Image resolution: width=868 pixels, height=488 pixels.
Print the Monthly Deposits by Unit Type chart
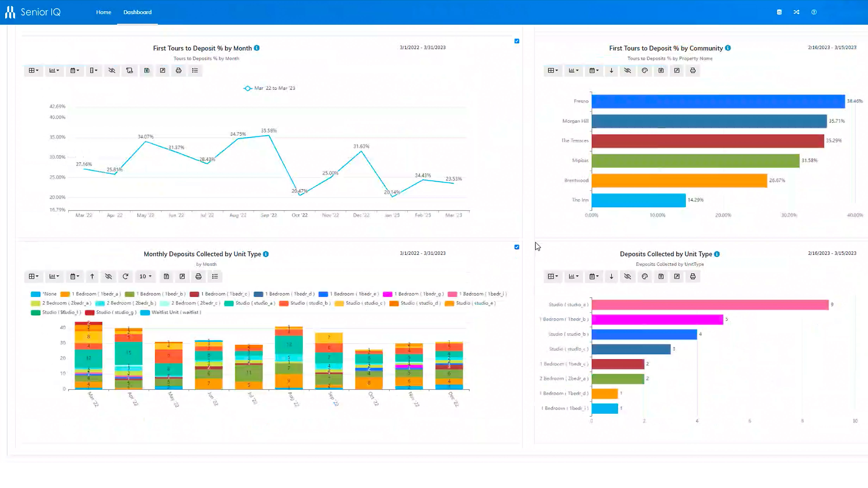click(x=198, y=277)
